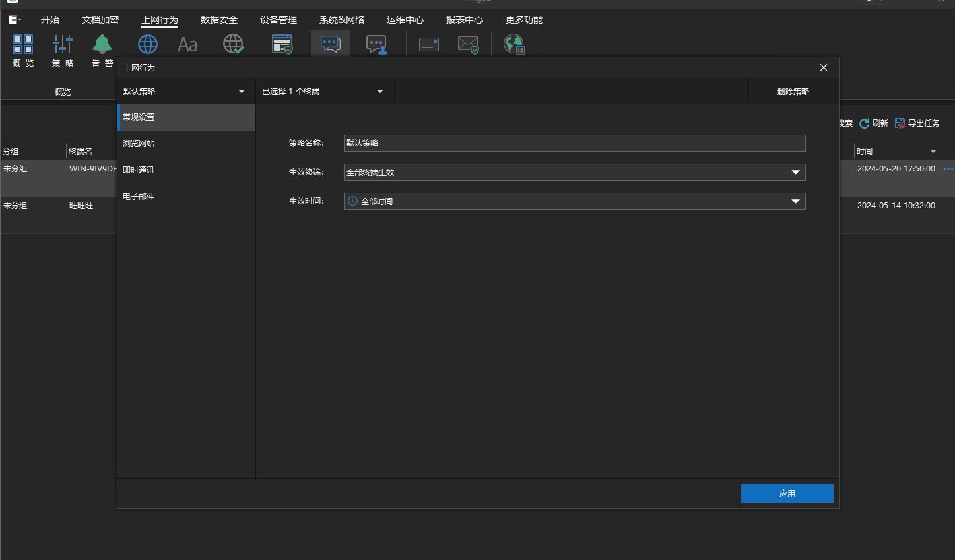Select 电子邮件 in the dialog sidebar

(x=186, y=197)
